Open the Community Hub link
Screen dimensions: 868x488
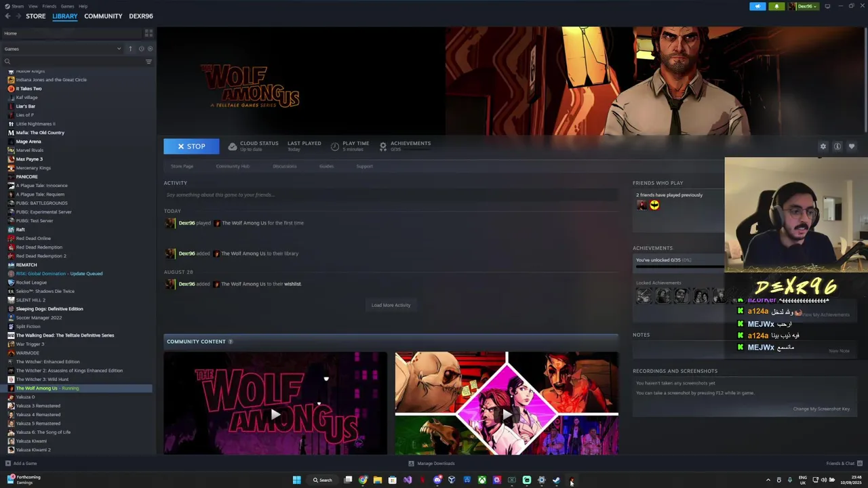233,166
